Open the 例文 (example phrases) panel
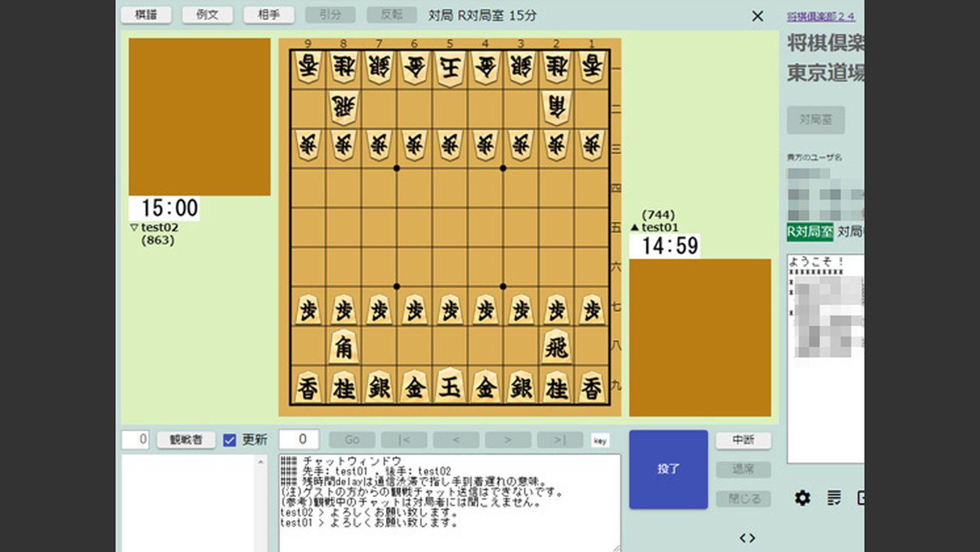 click(208, 15)
